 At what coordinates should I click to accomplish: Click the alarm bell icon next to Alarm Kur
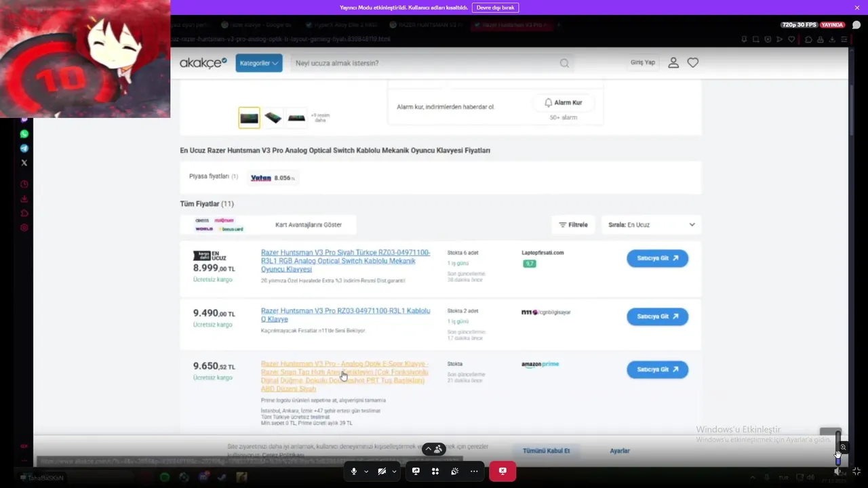(x=548, y=102)
